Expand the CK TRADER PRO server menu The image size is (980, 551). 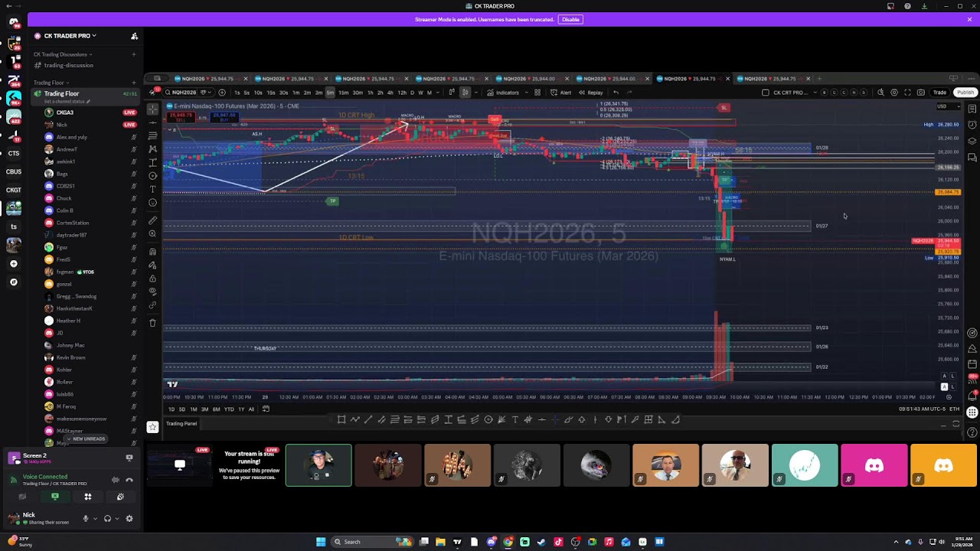(x=70, y=36)
